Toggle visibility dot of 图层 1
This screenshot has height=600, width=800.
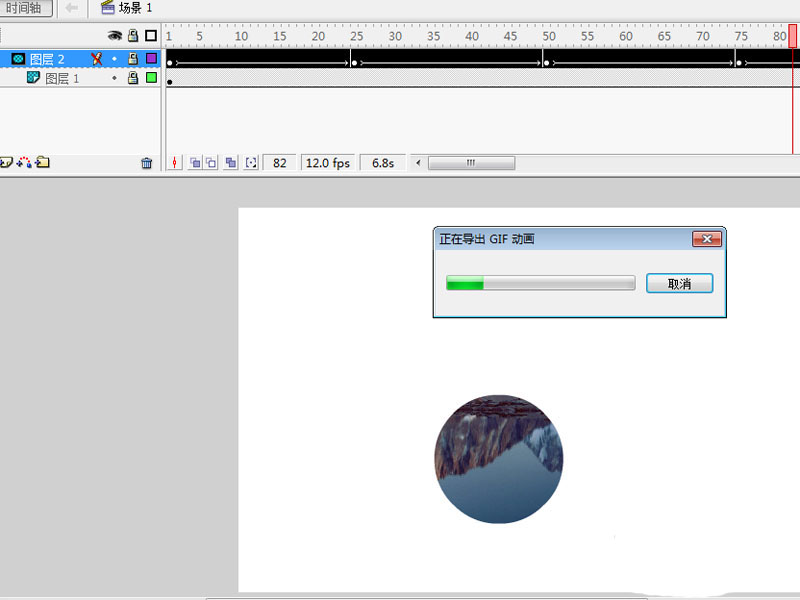pos(114,78)
